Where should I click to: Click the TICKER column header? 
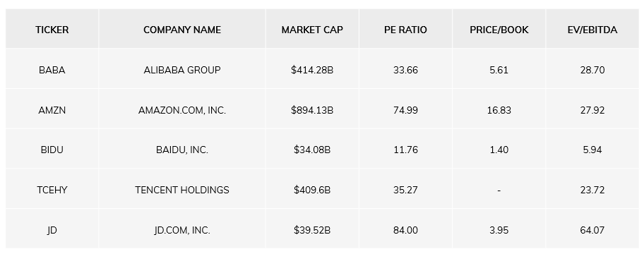(52, 30)
